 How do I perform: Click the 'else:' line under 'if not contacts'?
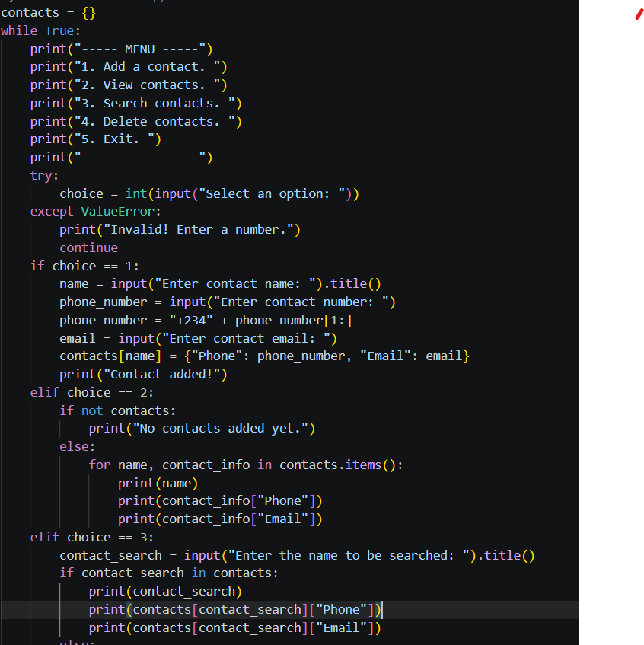[x=78, y=446]
